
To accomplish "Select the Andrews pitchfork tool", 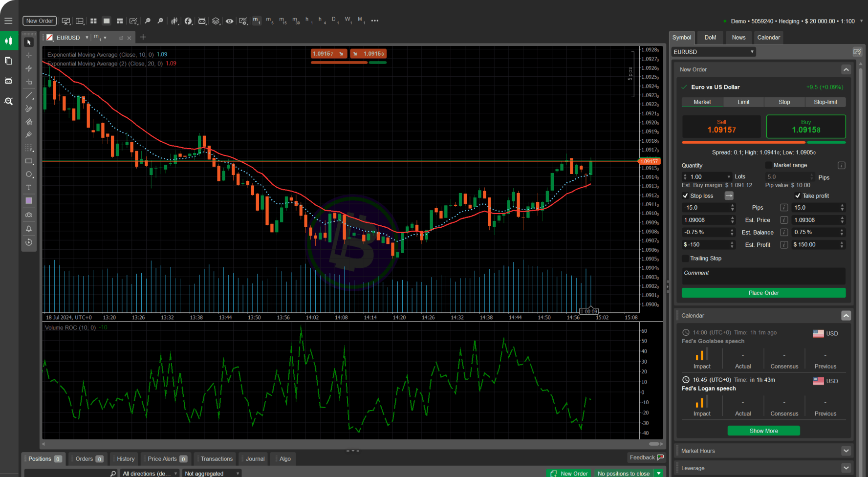I will coord(29,135).
